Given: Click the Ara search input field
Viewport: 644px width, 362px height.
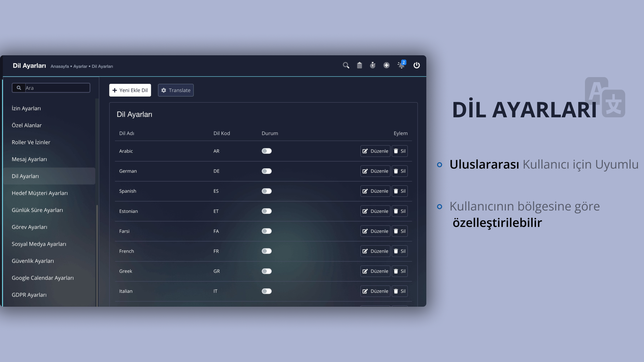Looking at the screenshot, I should click(x=57, y=88).
